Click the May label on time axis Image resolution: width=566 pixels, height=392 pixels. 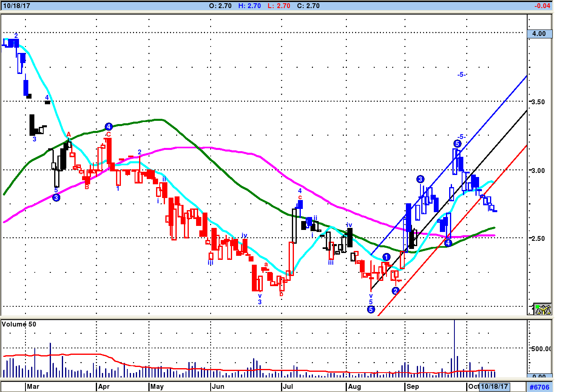[157, 386]
